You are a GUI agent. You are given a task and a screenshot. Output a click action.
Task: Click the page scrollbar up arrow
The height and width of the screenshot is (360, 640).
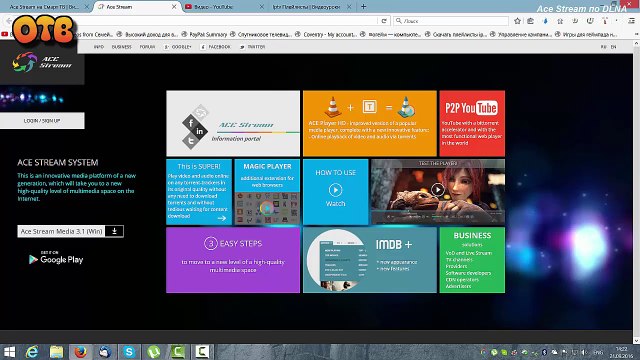(x=636, y=43)
